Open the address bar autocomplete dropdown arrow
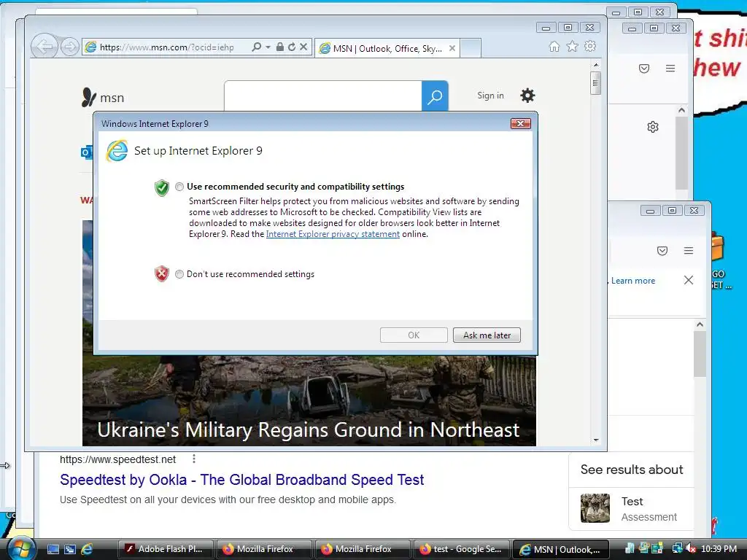The image size is (747, 560). [268, 47]
